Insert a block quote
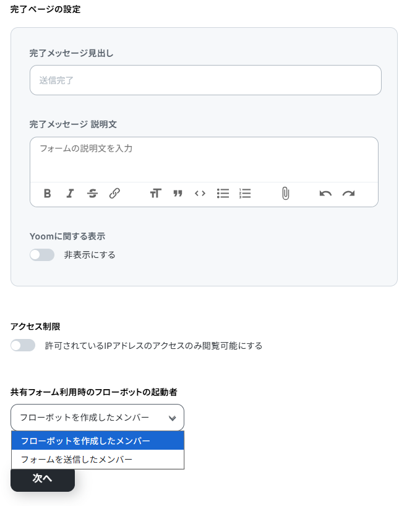420x506 pixels. [178, 194]
